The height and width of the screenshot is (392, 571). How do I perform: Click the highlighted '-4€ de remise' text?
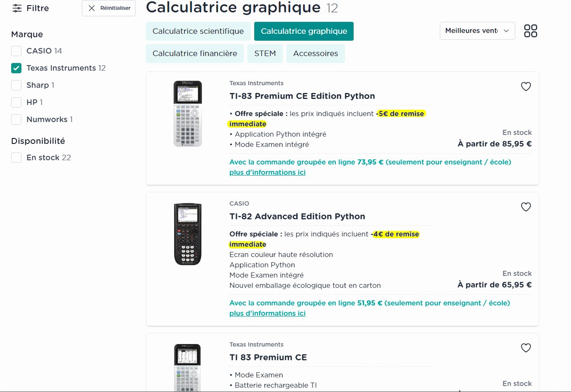coord(396,234)
